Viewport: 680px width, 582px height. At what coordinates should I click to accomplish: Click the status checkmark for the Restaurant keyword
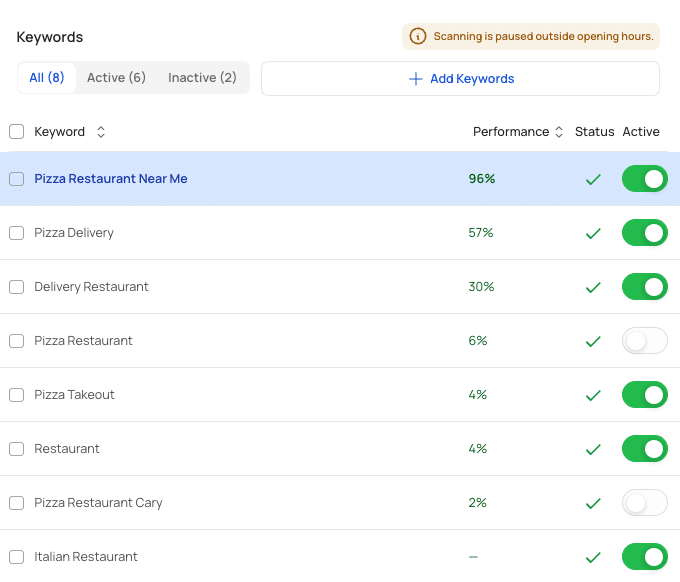(593, 449)
